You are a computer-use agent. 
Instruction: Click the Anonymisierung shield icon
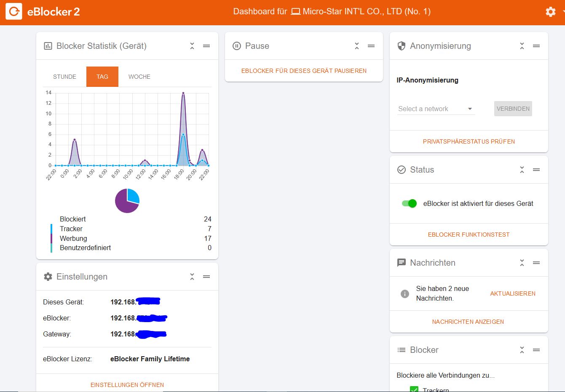pyautogui.click(x=402, y=46)
